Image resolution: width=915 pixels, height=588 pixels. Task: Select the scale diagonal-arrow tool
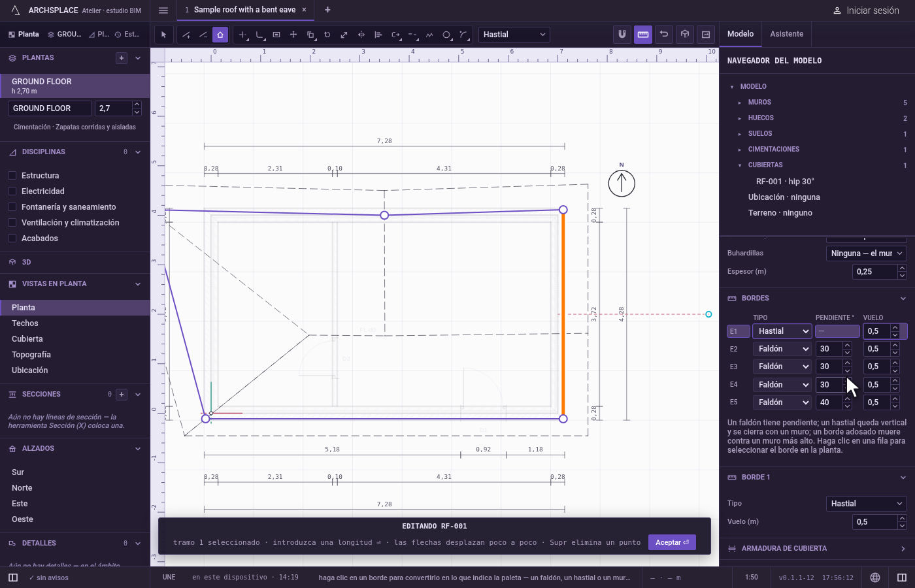coord(344,35)
